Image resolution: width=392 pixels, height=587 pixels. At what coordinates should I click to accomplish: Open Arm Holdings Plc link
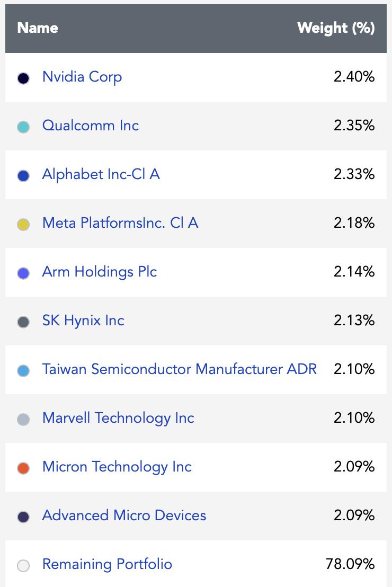coord(99,272)
